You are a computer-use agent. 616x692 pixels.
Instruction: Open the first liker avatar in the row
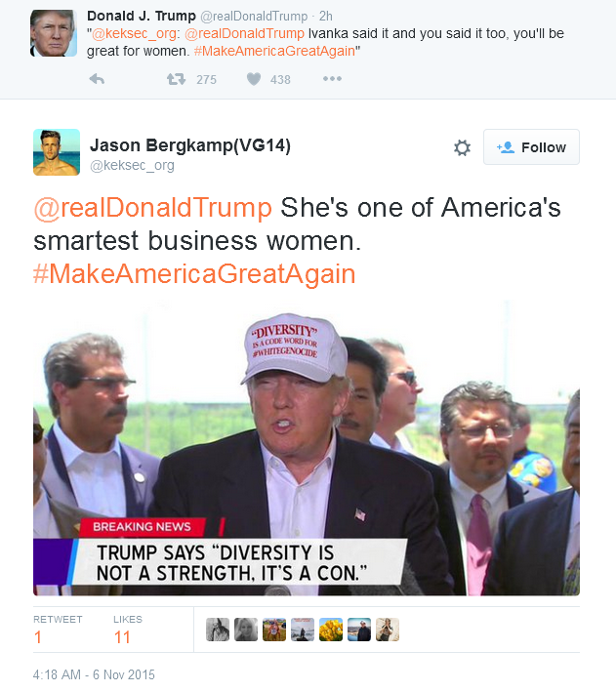[x=218, y=630]
